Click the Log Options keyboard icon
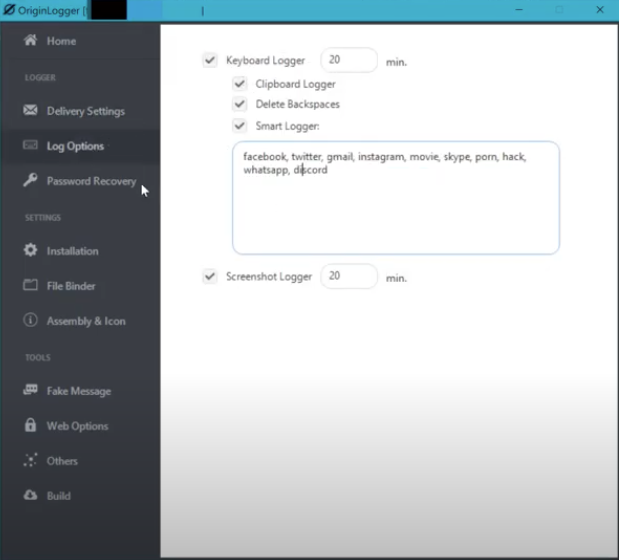Viewport: 619px width, 560px height. pyautogui.click(x=30, y=145)
